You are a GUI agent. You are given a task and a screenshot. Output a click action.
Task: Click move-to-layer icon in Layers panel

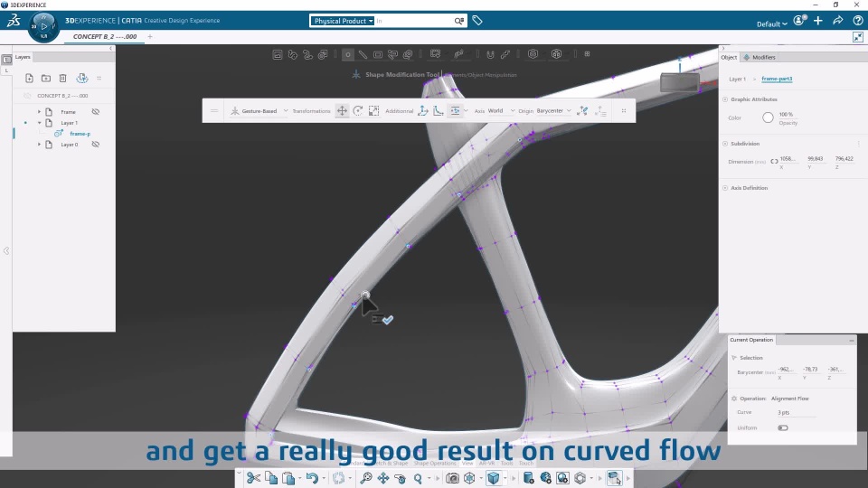coord(82,79)
